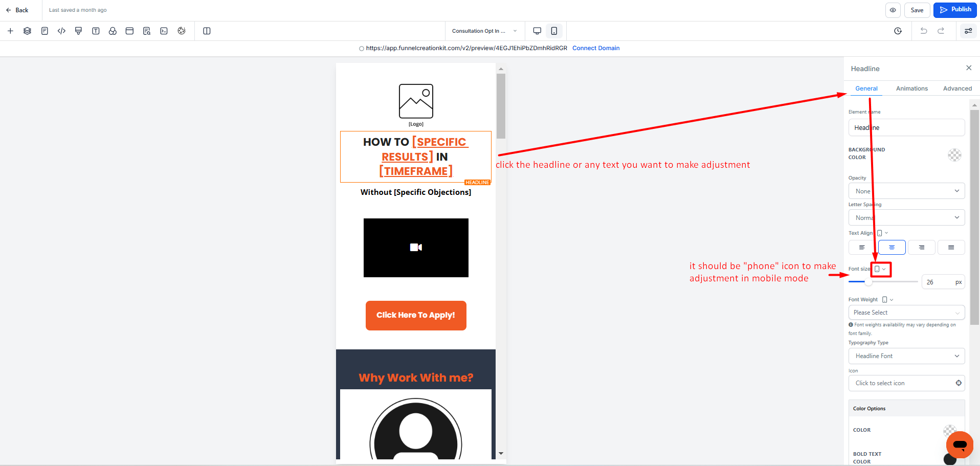
Task: Open the Connect Domain link
Action: pos(595,48)
